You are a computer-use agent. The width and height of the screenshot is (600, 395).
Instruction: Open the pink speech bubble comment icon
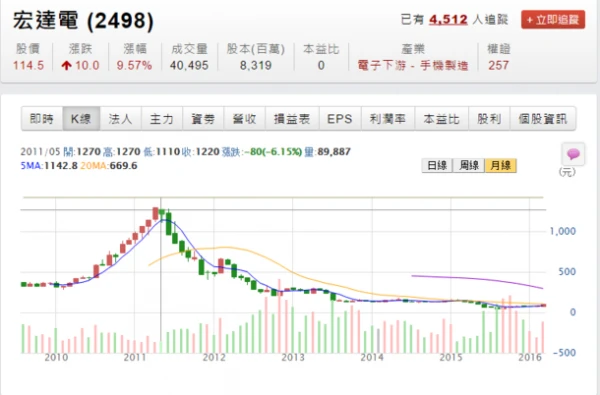573,154
